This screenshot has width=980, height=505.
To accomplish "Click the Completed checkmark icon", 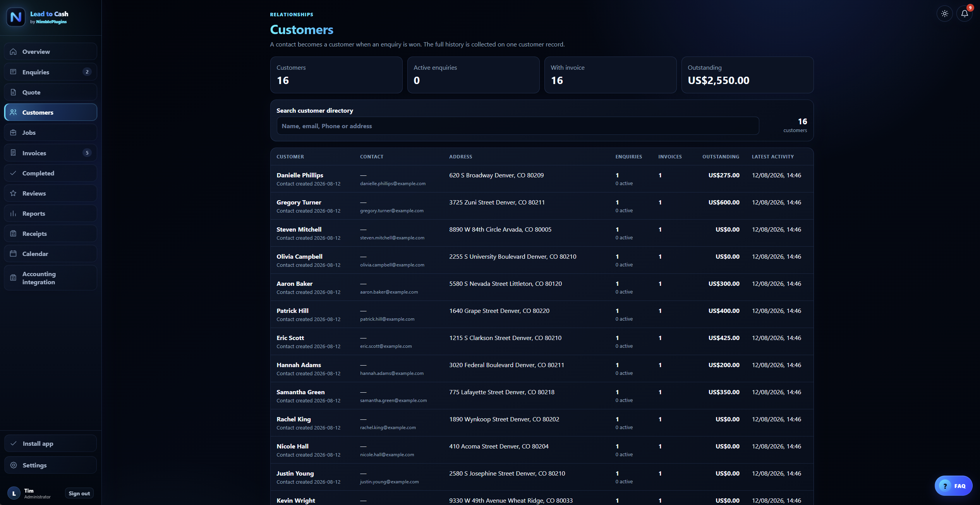I will tap(13, 173).
